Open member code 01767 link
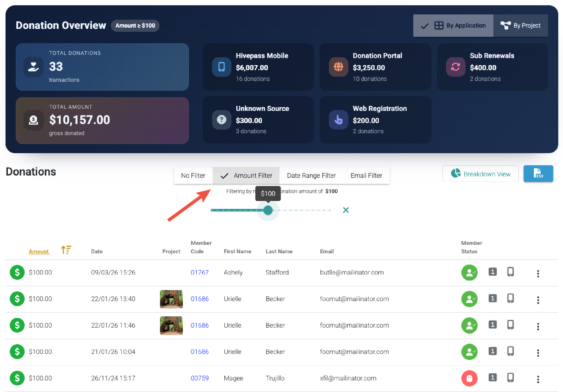Viewport: 563px width, 392px height. [199, 272]
